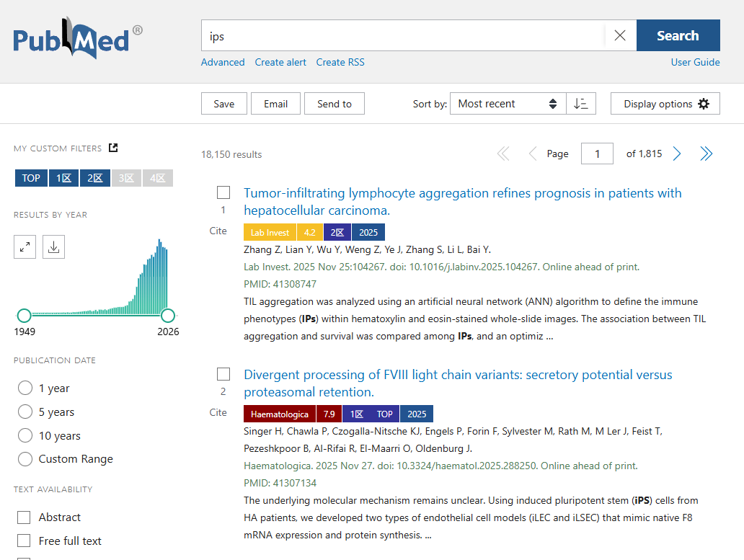744x560 pixels.
Task: Tick the checkbox for result 1
Action: [x=223, y=192]
